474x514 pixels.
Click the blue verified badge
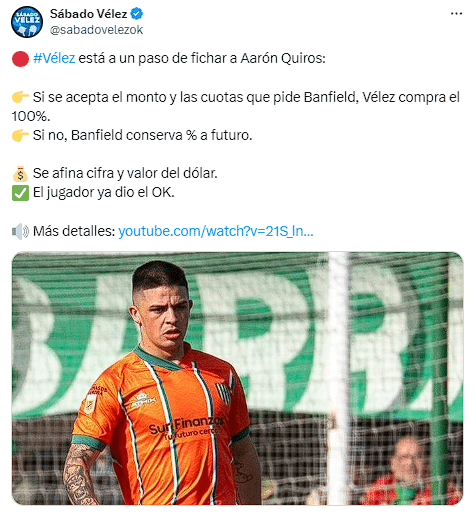(136, 14)
